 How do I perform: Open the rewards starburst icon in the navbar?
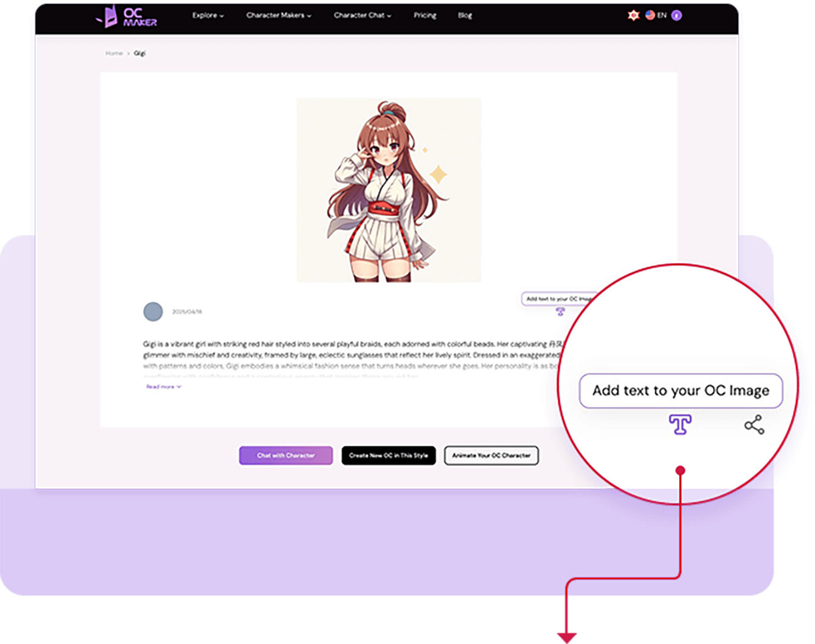click(x=634, y=15)
